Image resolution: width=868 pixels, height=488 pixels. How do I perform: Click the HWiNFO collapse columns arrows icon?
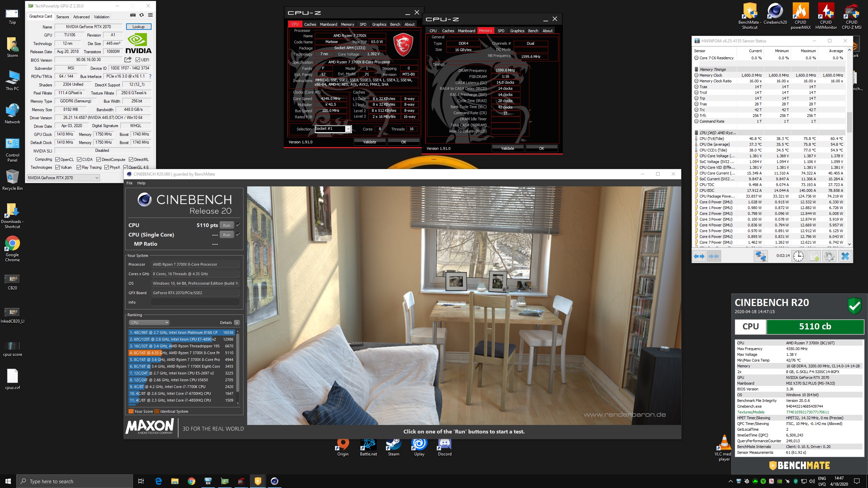tap(714, 256)
